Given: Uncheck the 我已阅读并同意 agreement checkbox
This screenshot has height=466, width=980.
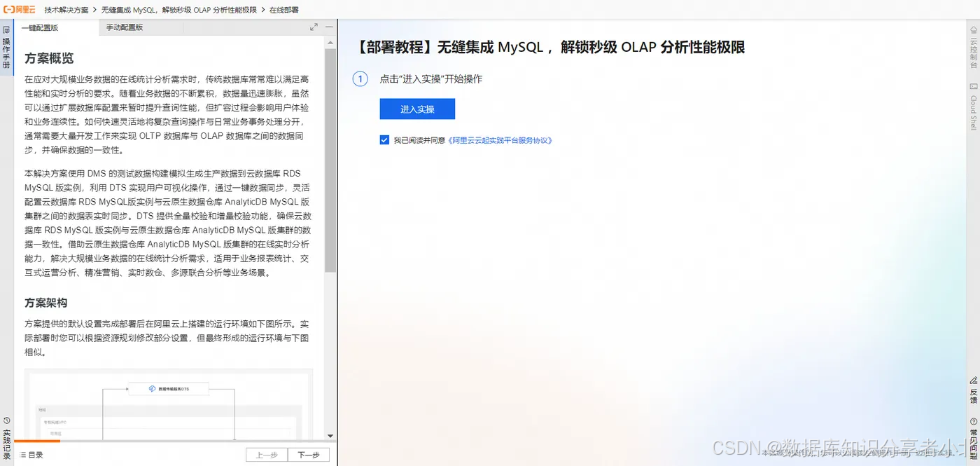Looking at the screenshot, I should [384, 140].
